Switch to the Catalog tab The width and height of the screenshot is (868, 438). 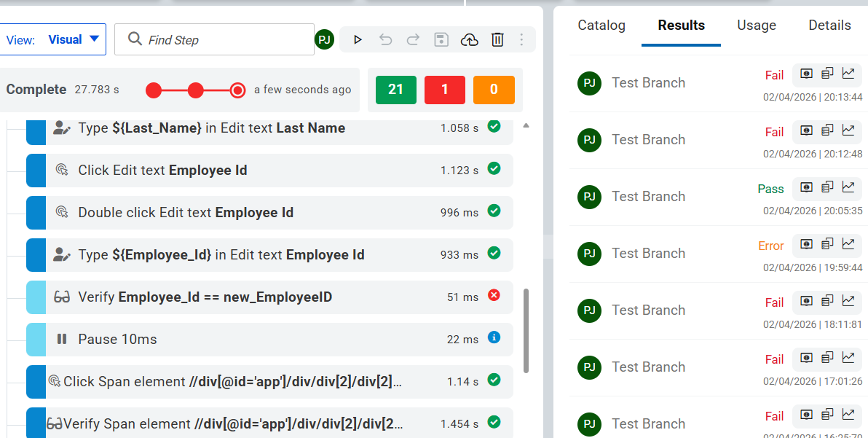coord(601,26)
